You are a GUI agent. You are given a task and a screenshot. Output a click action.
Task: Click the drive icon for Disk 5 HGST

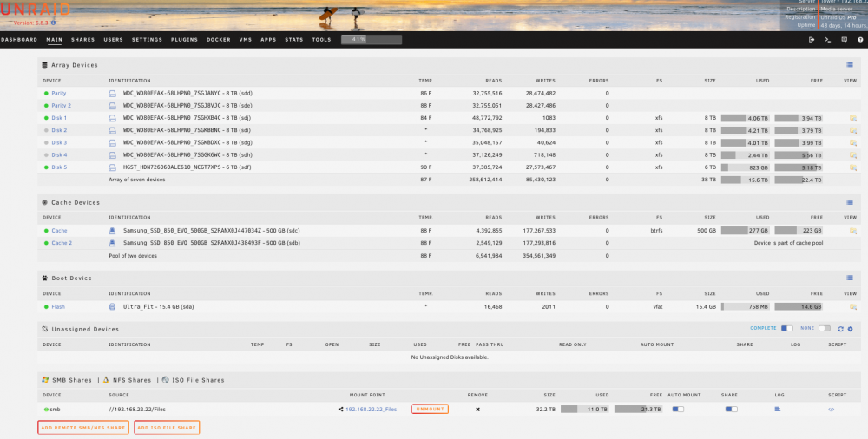112,167
